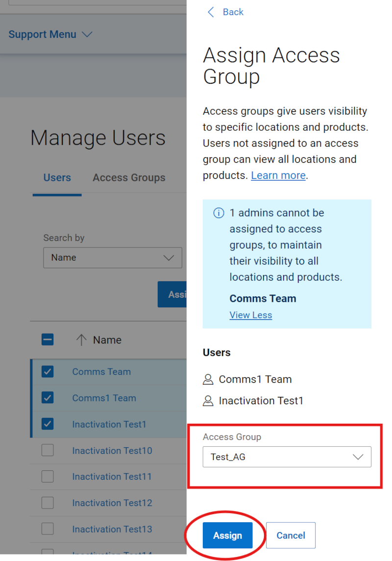Uncheck the Comms Team checkbox
Image resolution: width=392 pixels, height=561 pixels.
(x=48, y=371)
